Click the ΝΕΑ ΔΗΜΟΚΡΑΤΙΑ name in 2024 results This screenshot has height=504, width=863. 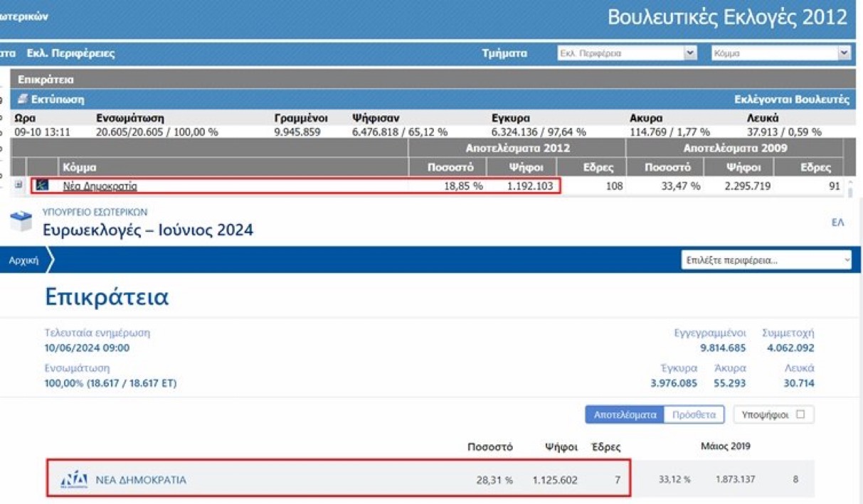coord(141,480)
